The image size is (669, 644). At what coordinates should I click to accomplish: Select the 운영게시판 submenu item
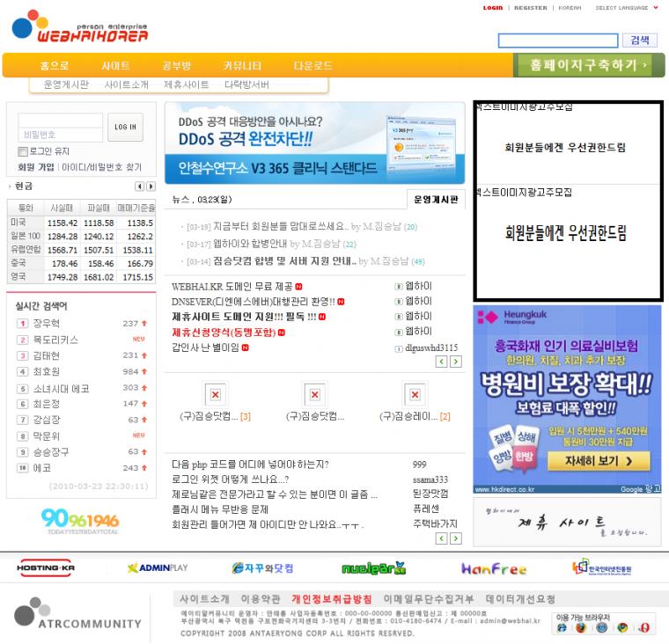[66, 84]
